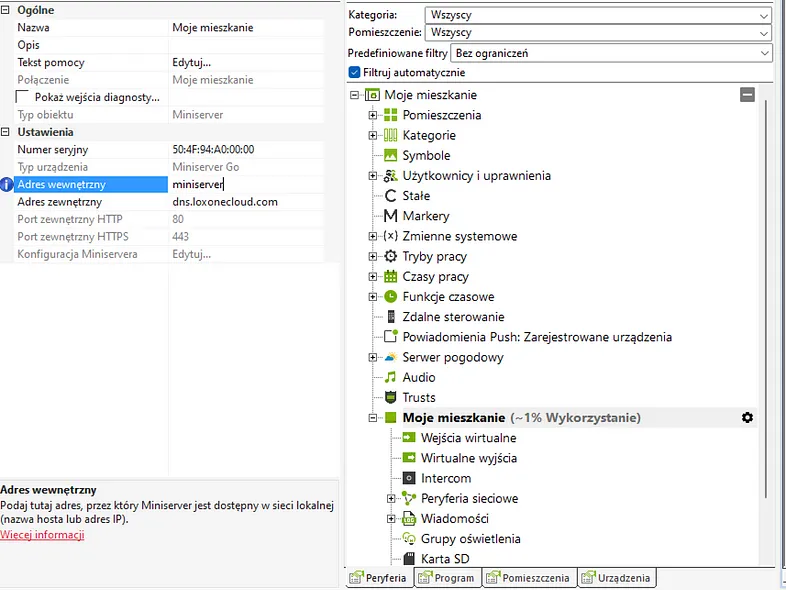Expand the Funkcje czasowe node
Image resolution: width=786 pixels, height=590 pixels.
pos(372,297)
